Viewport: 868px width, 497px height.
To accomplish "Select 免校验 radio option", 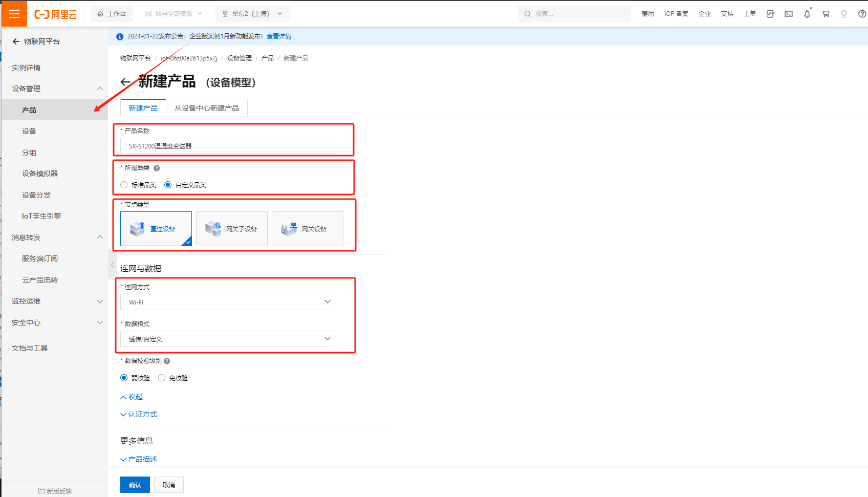I will (162, 378).
